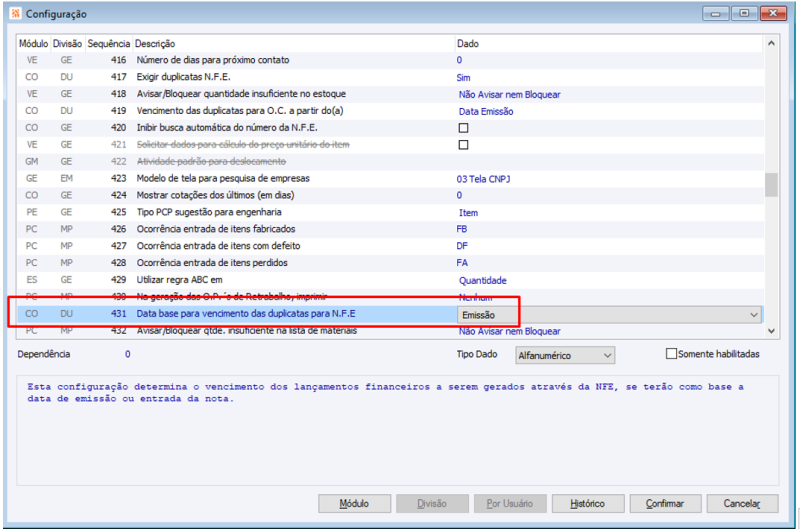The height and width of the screenshot is (529, 800).
Task: Select row Utilizar regra ABC em
Action: (x=390, y=280)
